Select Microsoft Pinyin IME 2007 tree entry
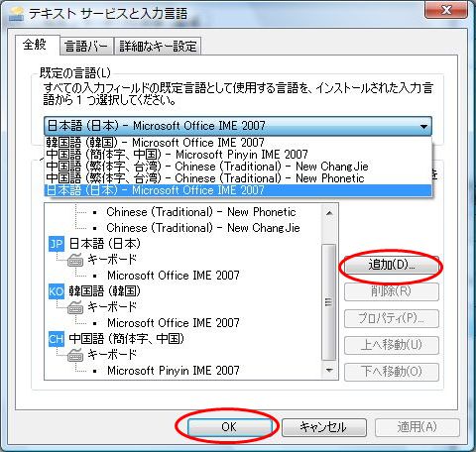 pyautogui.click(x=174, y=371)
